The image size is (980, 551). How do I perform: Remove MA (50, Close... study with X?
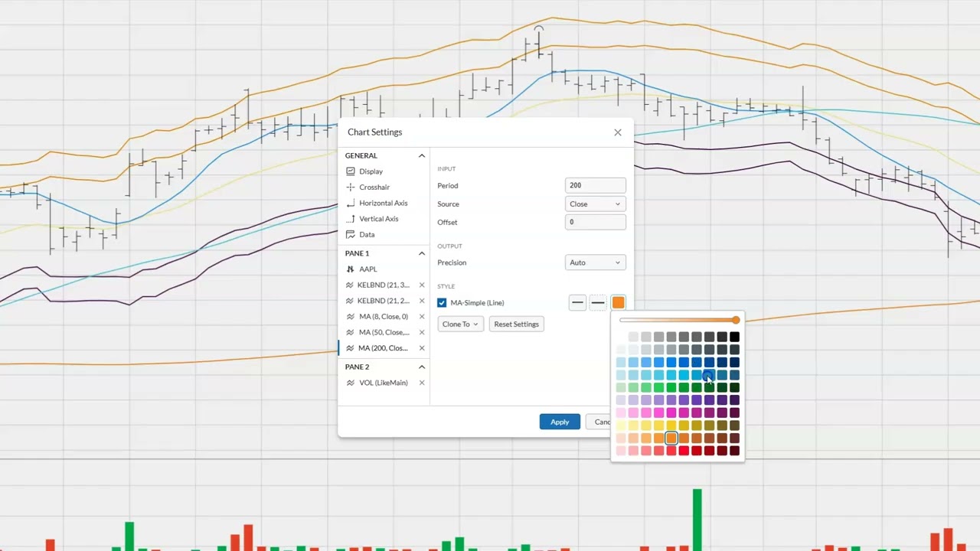pyautogui.click(x=422, y=332)
